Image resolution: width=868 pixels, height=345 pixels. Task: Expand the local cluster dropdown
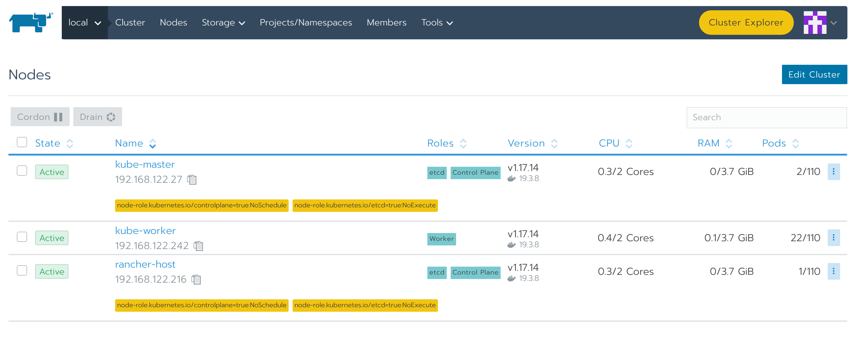click(x=84, y=23)
